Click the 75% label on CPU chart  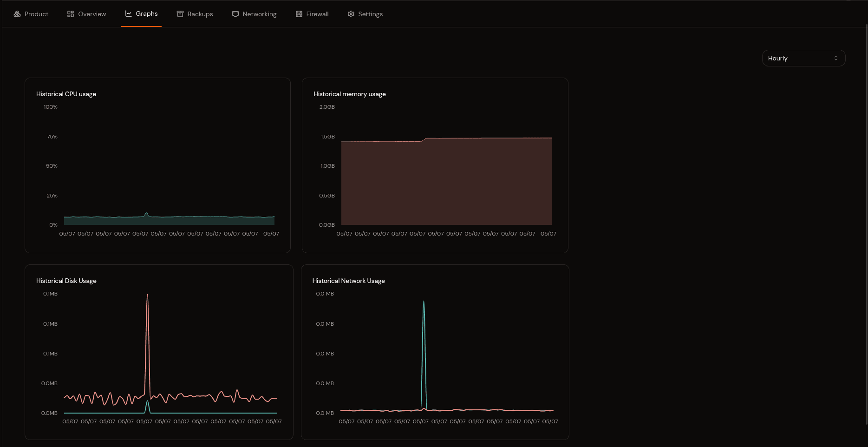coord(52,137)
